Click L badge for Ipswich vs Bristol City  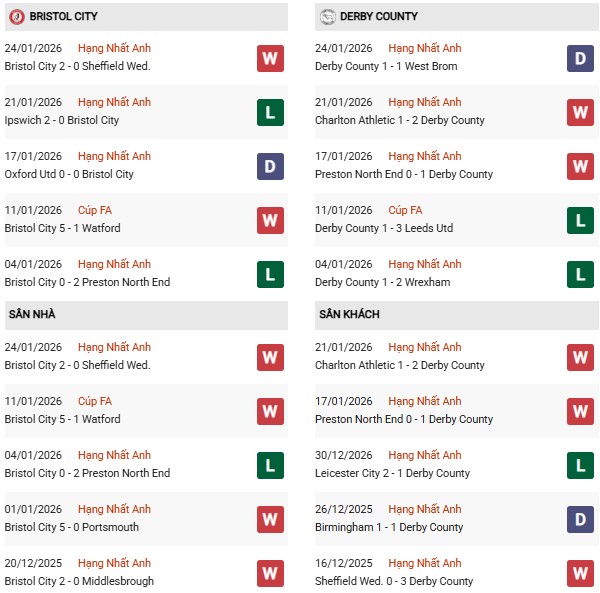270,112
